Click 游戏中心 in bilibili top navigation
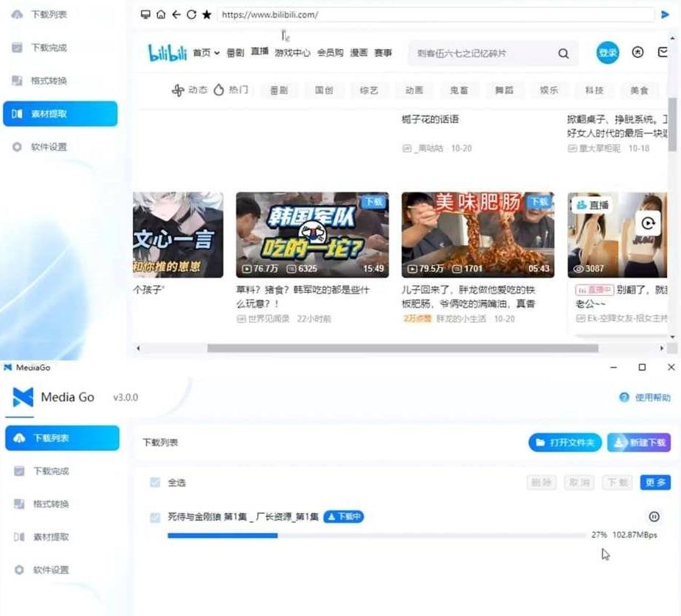 (x=292, y=53)
